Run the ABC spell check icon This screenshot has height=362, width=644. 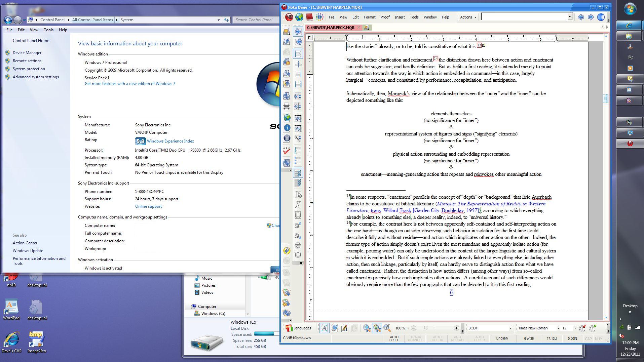click(287, 151)
